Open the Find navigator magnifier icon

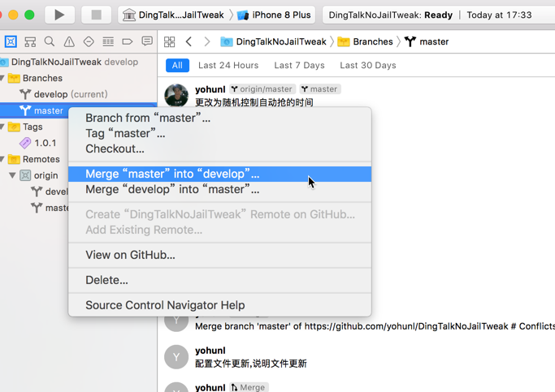click(50, 41)
